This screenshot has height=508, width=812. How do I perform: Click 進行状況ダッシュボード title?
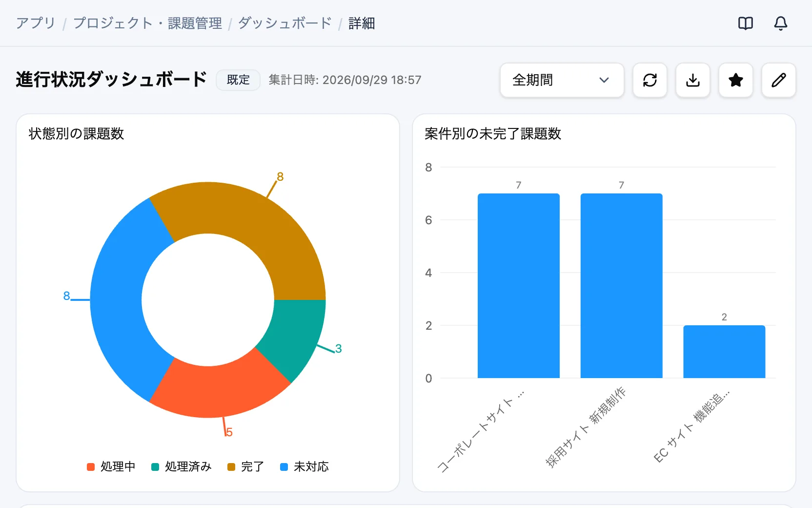pyautogui.click(x=111, y=79)
